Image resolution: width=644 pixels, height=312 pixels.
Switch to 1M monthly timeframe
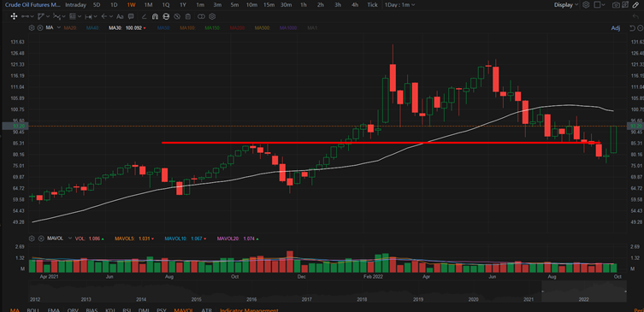148,5
